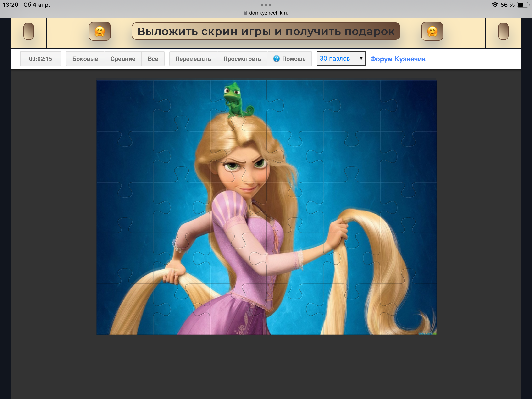Open the 30 пазлов dropdown
Image resolution: width=532 pixels, height=399 pixels.
point(337,58)
